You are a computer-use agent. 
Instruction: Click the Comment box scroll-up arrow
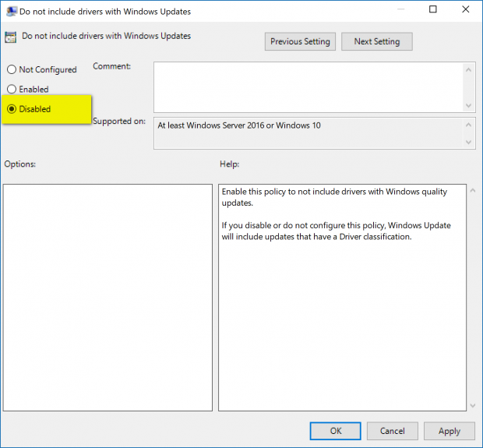(x=468, y=70)
